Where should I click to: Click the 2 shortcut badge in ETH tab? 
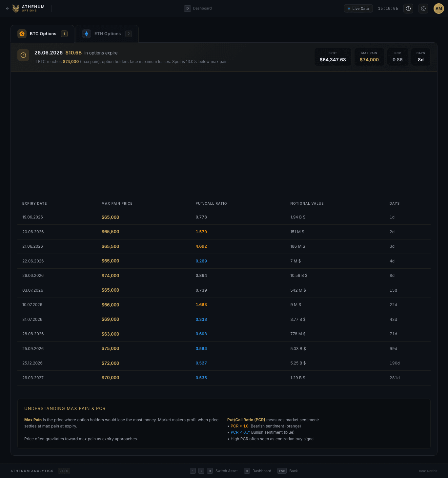(x=129, y=34)
